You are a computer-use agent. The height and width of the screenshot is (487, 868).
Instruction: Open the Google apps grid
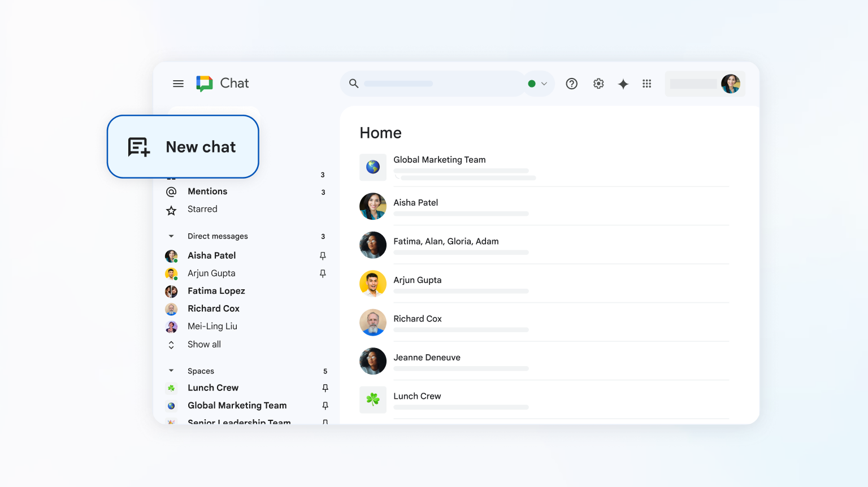pyautogui.click(x=647, y=84)
